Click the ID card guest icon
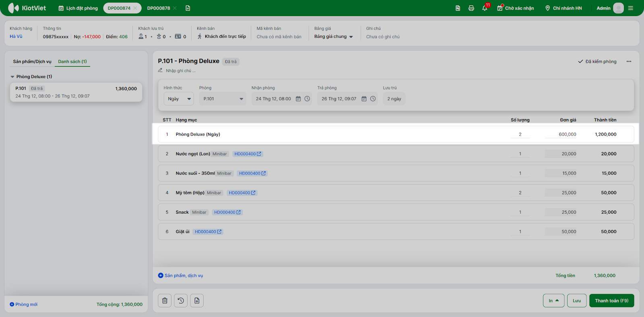The height and width of the screenshot is (317, 644). click(178, 37)
